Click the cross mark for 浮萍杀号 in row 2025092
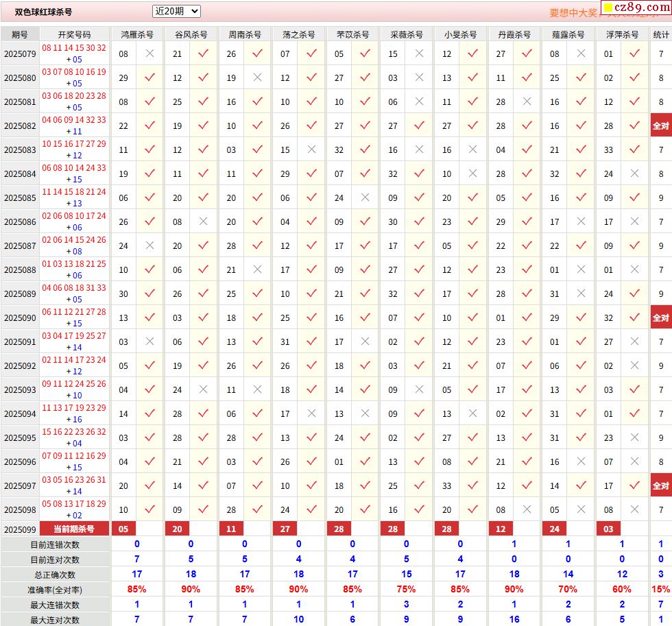The image size is (672, 626). point(634,365)
